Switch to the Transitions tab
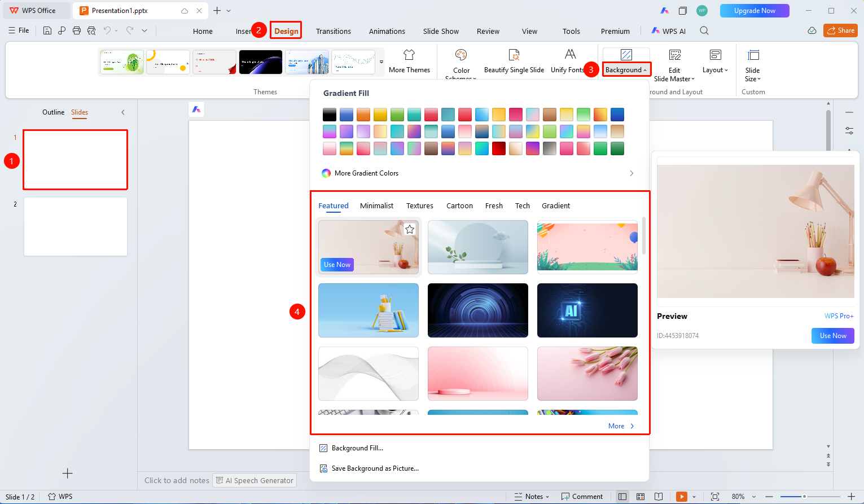Viewport: 864px width, 504px height. [x=334, y=31]
